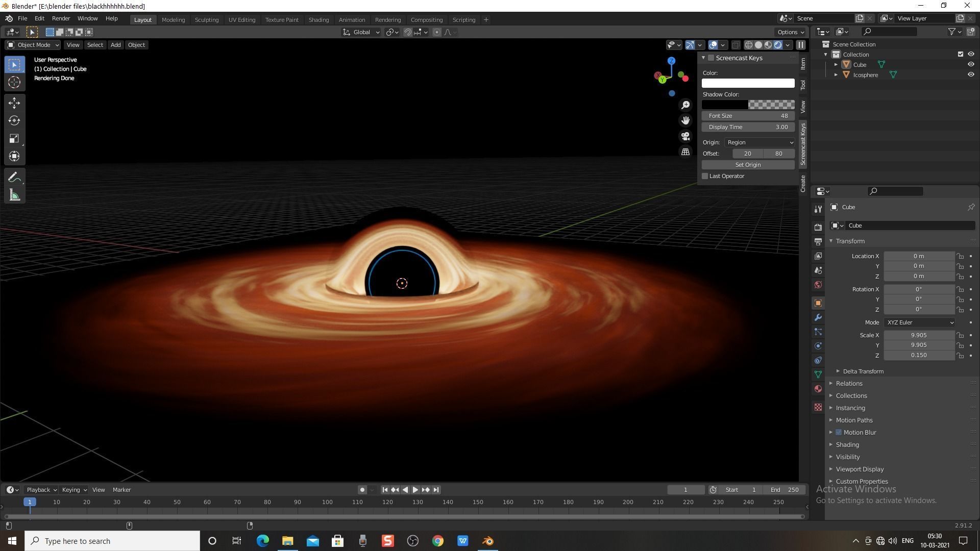The image size is (980, 551).
Task: Toggle viewport overlays display button
Action: pyautogui.click(x=714, y=45)
